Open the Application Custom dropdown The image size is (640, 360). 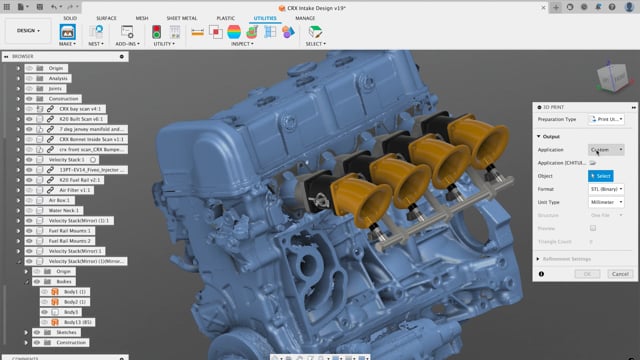(606, 150)
